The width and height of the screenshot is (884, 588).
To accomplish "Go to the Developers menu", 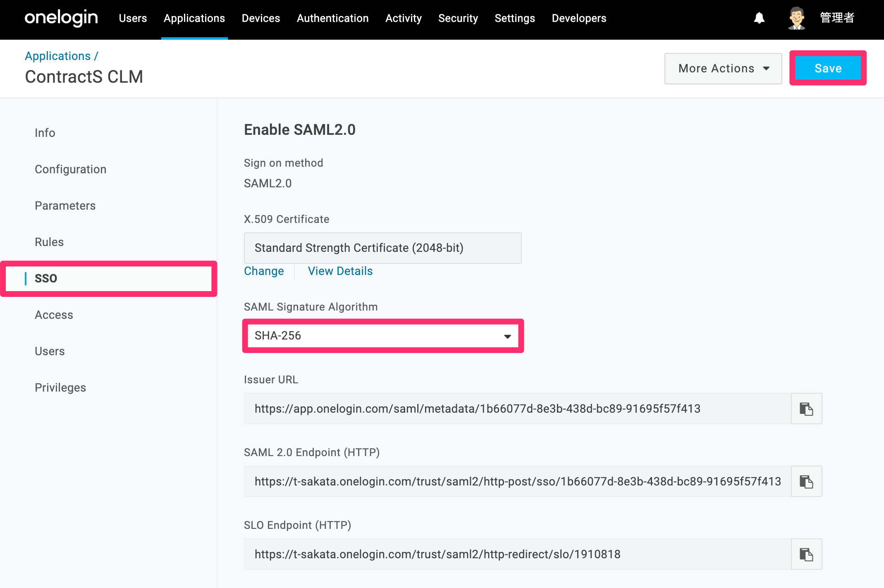I will pos(579,18).
